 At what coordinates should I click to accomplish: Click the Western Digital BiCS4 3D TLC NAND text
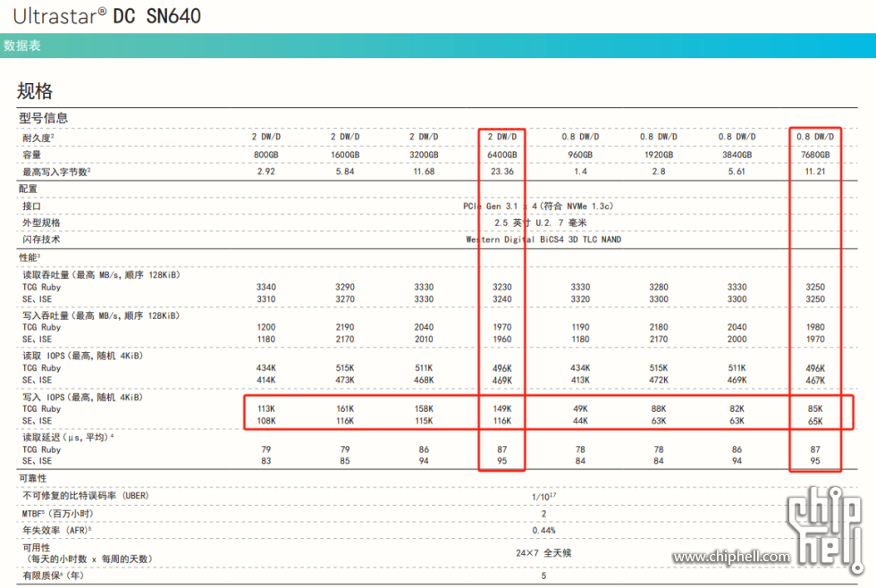coord(543,239)
